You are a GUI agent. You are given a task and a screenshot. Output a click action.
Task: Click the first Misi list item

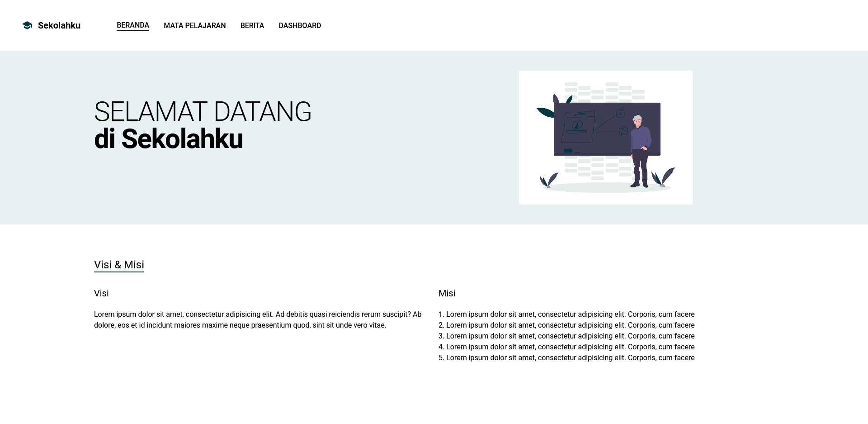tap(566, 314)
